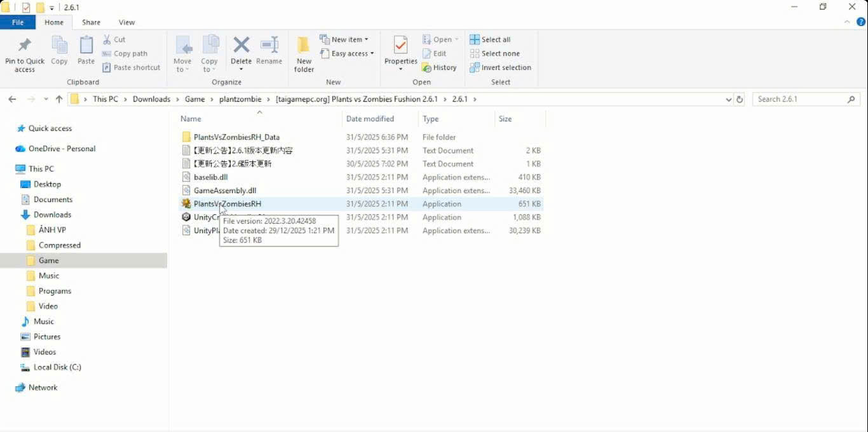Click the Search 2.6.1 input box
Screen dimensions: 868x432
pos(799,99)
